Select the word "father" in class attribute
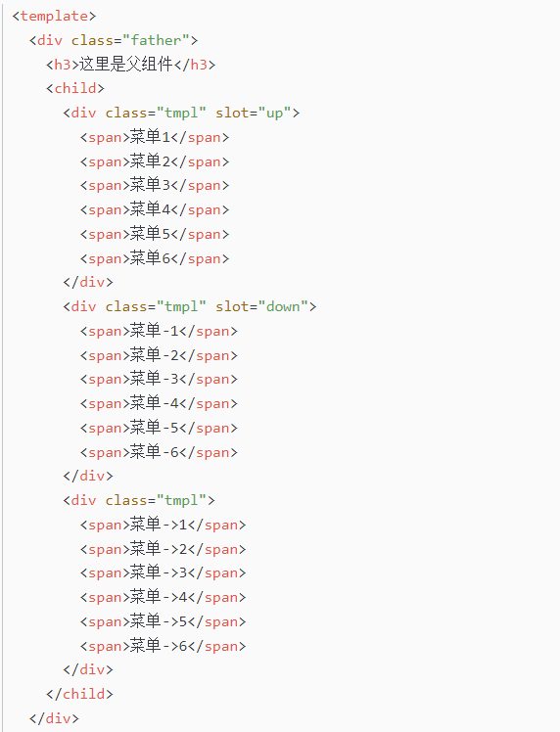 pyautogui.click(x=156, y=40)
